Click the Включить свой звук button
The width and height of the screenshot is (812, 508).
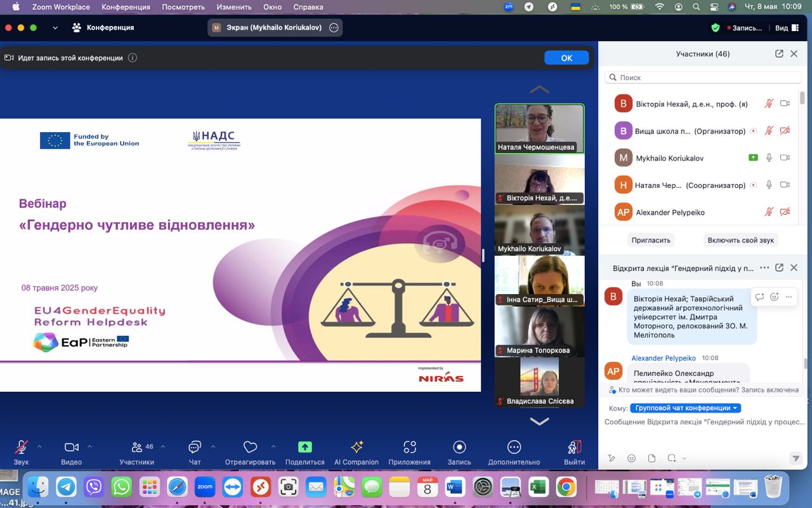point(741,240)
